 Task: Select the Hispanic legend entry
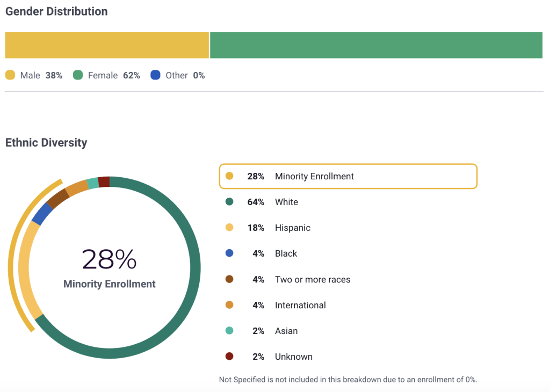coord(348,228)
